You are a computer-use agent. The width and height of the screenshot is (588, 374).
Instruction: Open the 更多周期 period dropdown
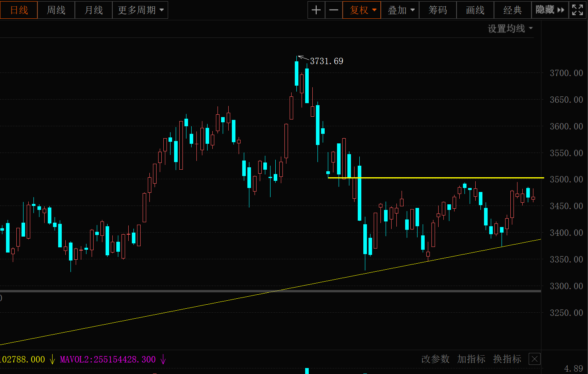point(140,10)
